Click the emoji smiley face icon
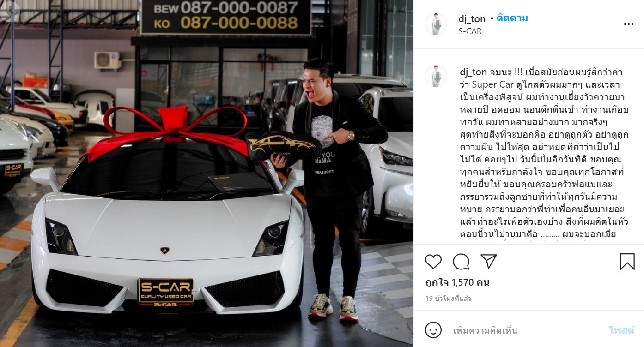This screenshot has height=347, width=644. click(x=433, y=330)
